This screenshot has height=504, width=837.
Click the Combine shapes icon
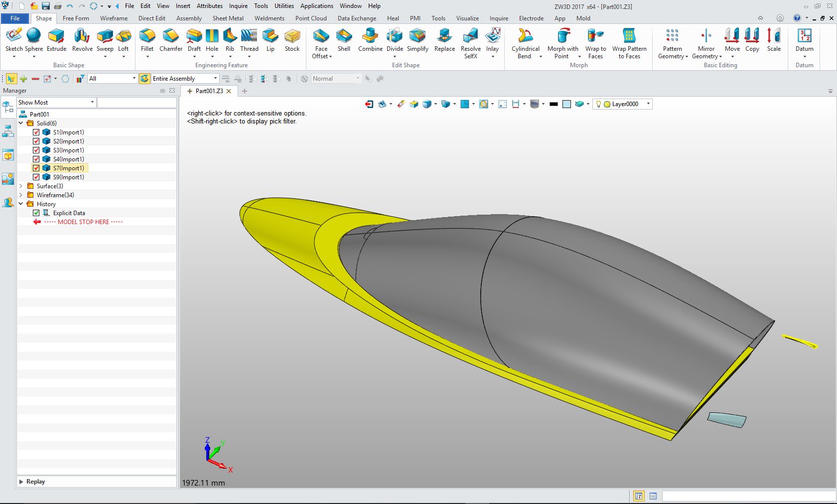pyautogui.click(x=370, y=40)
